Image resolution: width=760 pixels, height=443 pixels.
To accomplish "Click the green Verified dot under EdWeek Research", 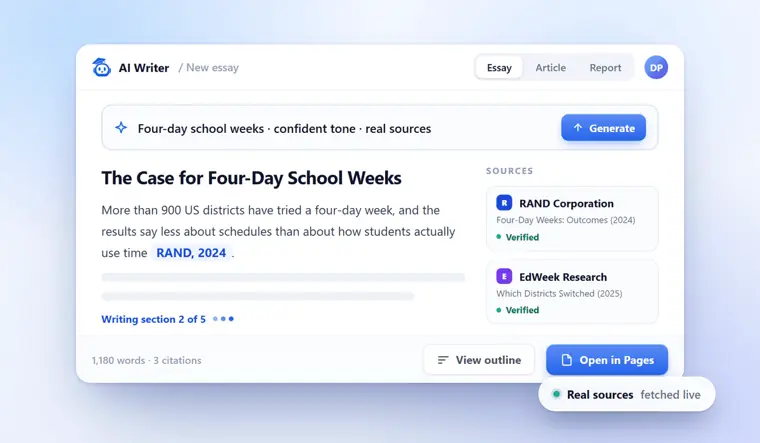I will [499, 310].
